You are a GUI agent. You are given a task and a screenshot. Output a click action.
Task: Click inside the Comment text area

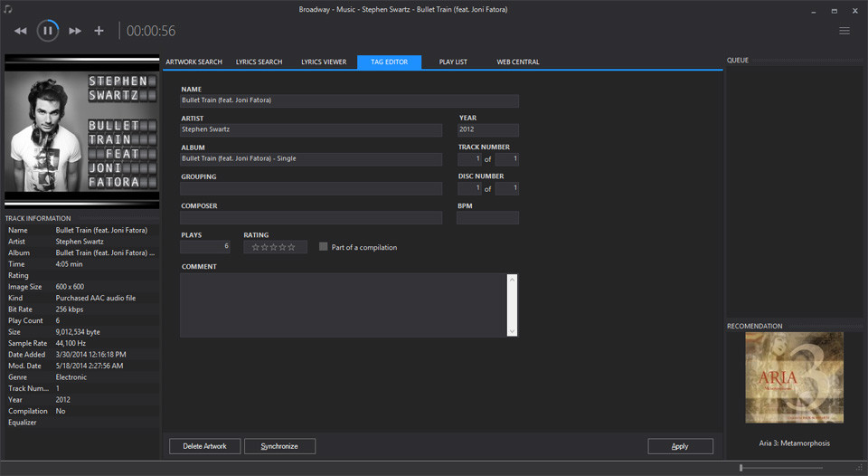[344, 305]
